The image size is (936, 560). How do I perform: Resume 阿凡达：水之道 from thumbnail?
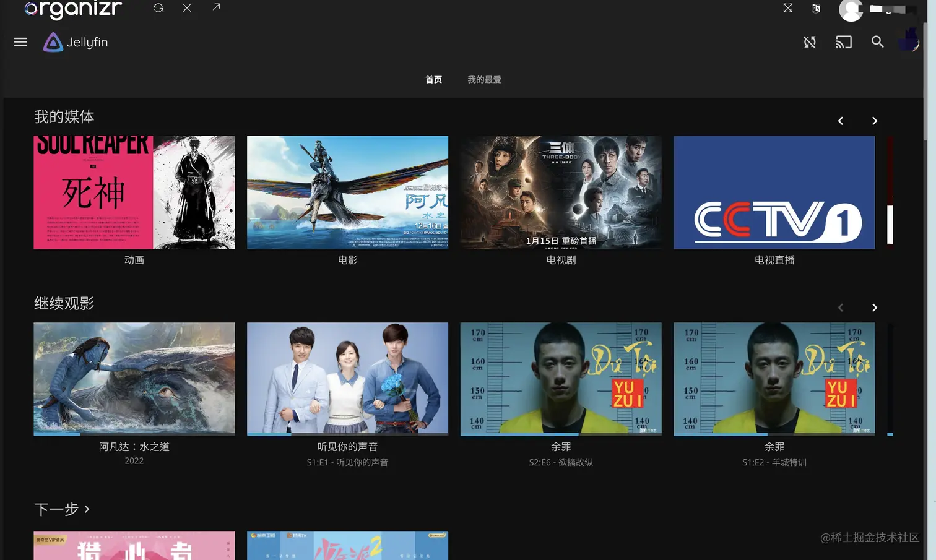(x=134, y=379)
